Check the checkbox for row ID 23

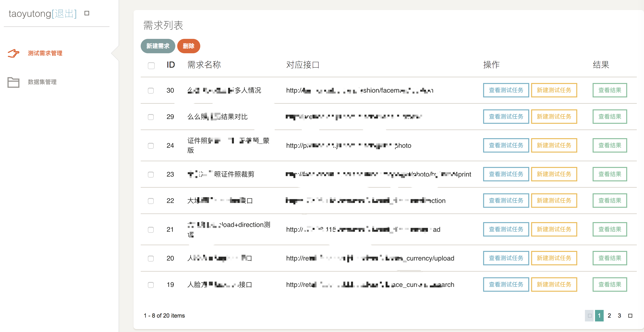151,174
